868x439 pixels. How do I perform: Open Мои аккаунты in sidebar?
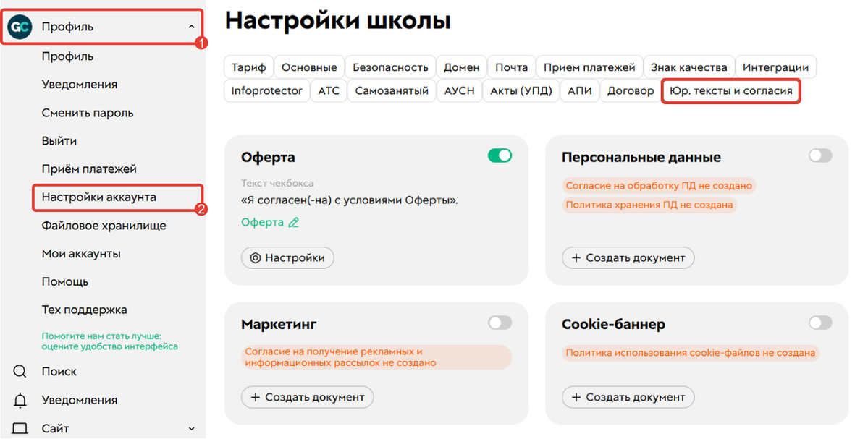pyautogui.click(x=81, y=254)
